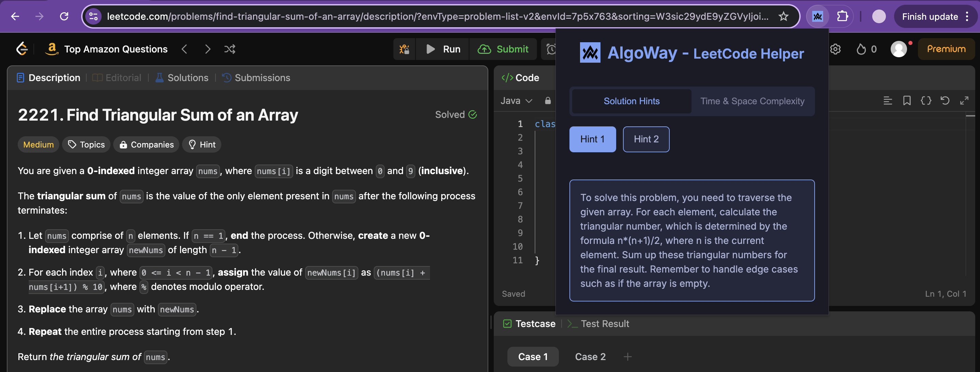The height and width of the screenshot is (372, 980).
Task: Click the Premium button
Action: 946,49
